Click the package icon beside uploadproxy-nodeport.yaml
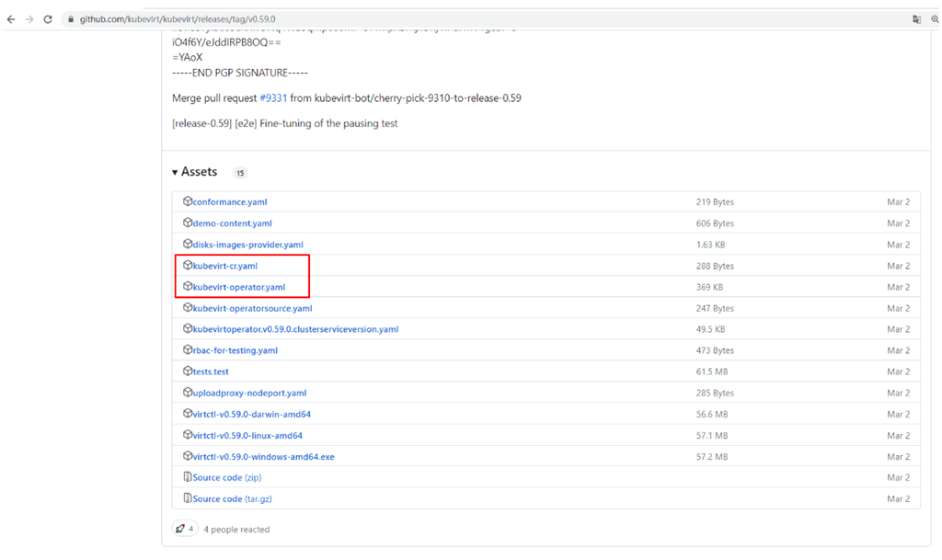Image resolution: width=942 pixels, height=560 pixels. (x=188, y=392)
